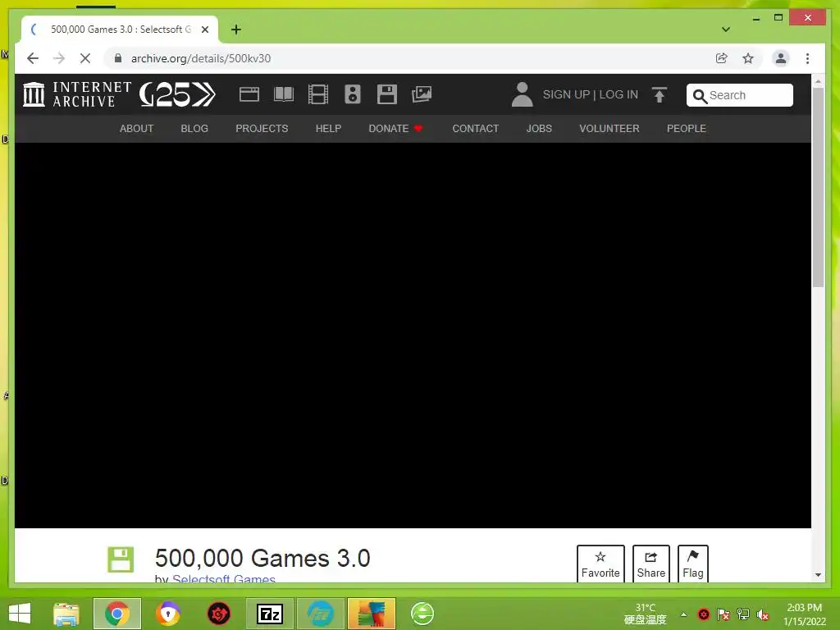Viewport: 840px width, 630px height.
Task: Open the HELP menu item
Action: (x=328, y=129)
